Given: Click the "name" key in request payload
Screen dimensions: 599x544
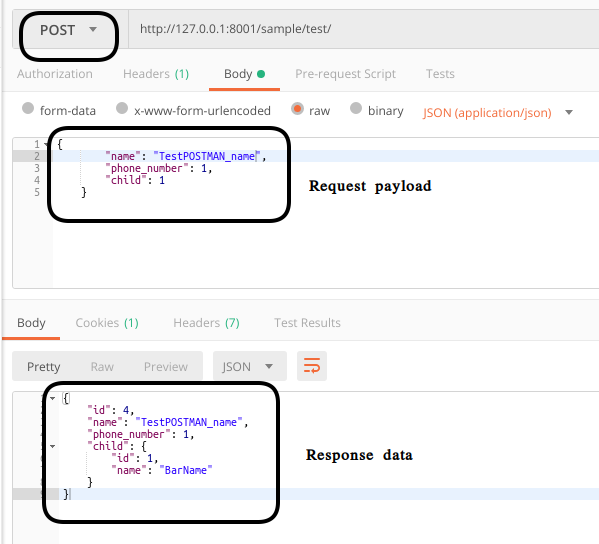Looking at the screenshot, I should (x=123, y=156).
